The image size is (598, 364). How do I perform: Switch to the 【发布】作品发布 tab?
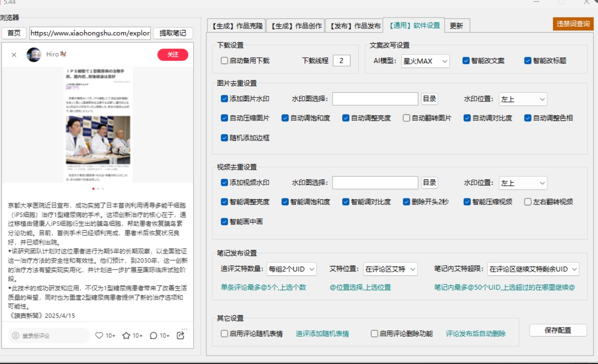354,26
